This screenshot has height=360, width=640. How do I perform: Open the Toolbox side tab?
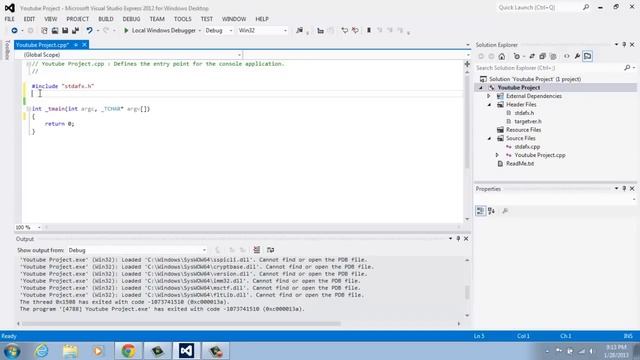pyautogui.click(x=7, y=50)
